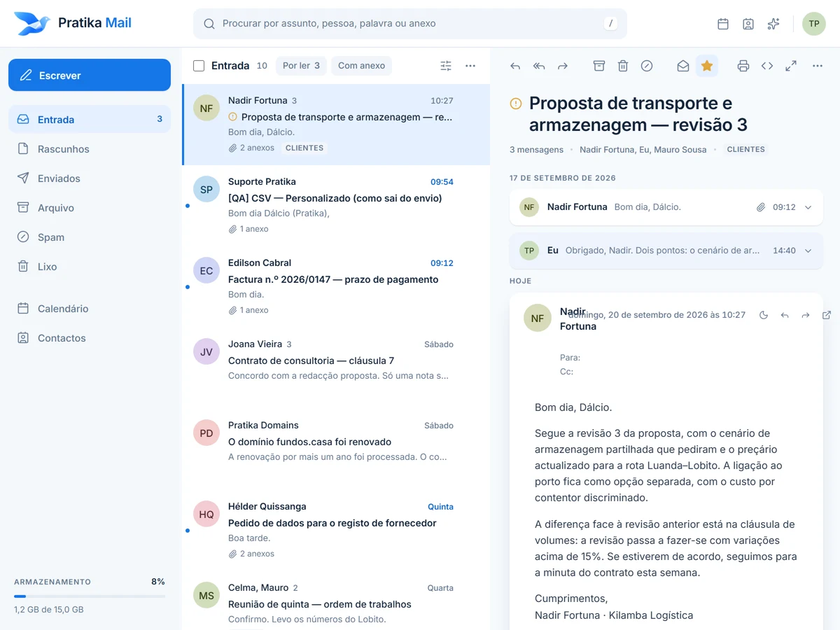Open Joana Vieira's Contrato de consultoria email
Image resolution: width=840 pixels, height=630 pixels.
coord(336,368)
